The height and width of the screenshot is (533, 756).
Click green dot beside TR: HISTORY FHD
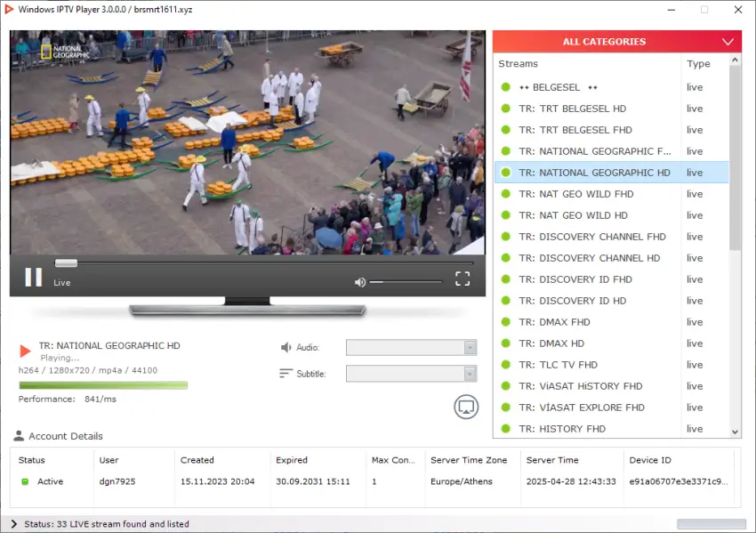(x=506, y=429)
